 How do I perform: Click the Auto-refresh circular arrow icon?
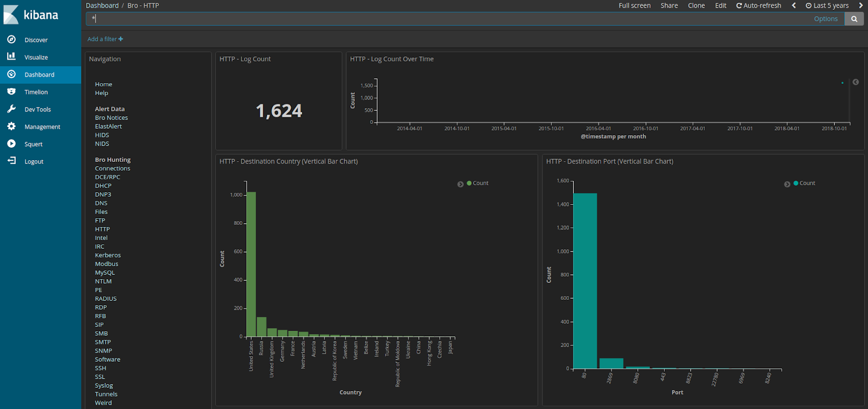click(739, 5)
